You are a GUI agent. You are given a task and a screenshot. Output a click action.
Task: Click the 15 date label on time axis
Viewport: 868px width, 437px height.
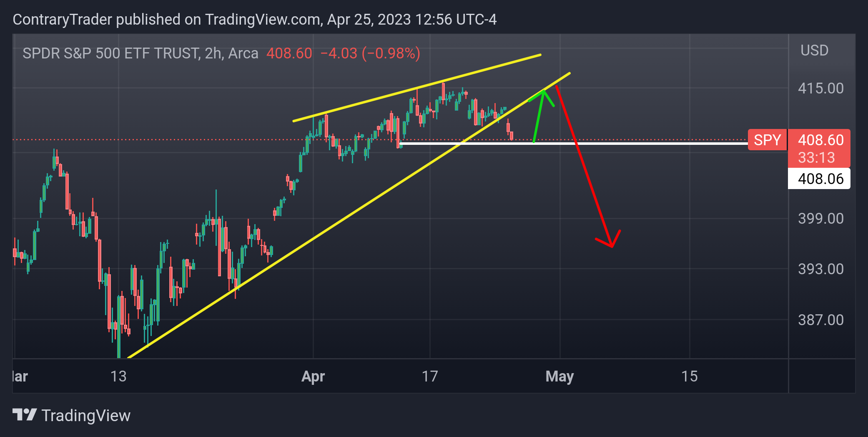click(x=690, y=376)
